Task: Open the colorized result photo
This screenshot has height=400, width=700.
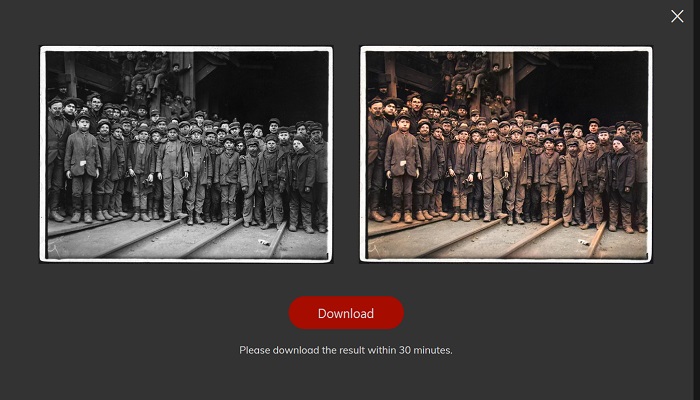Action: 506,154
